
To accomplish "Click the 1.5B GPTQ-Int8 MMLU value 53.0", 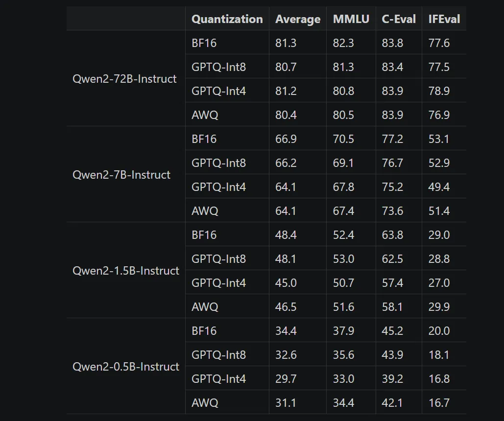I will (x=343, y=258).
